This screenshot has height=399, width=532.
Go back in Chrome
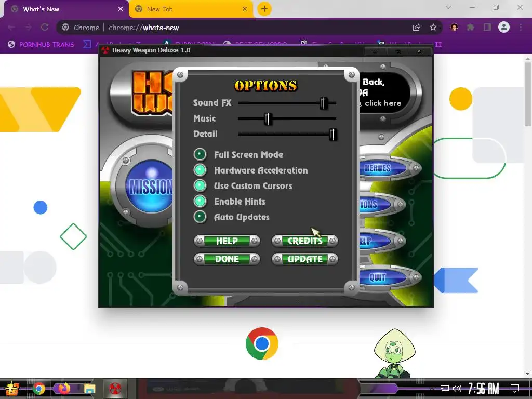tap(11, 28)
